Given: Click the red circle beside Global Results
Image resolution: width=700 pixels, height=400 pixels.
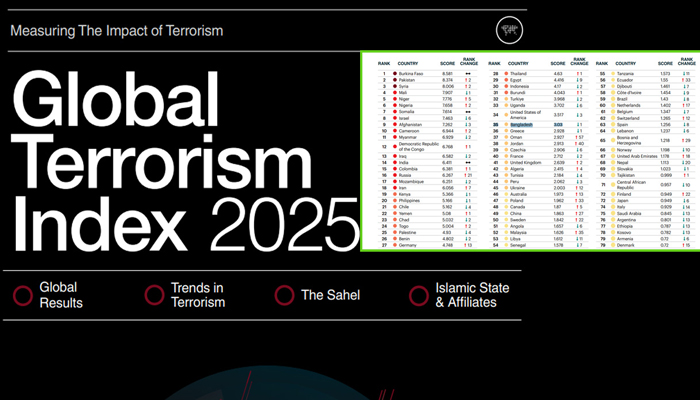Looking at the screenshot, I should (x=22, y=295).
